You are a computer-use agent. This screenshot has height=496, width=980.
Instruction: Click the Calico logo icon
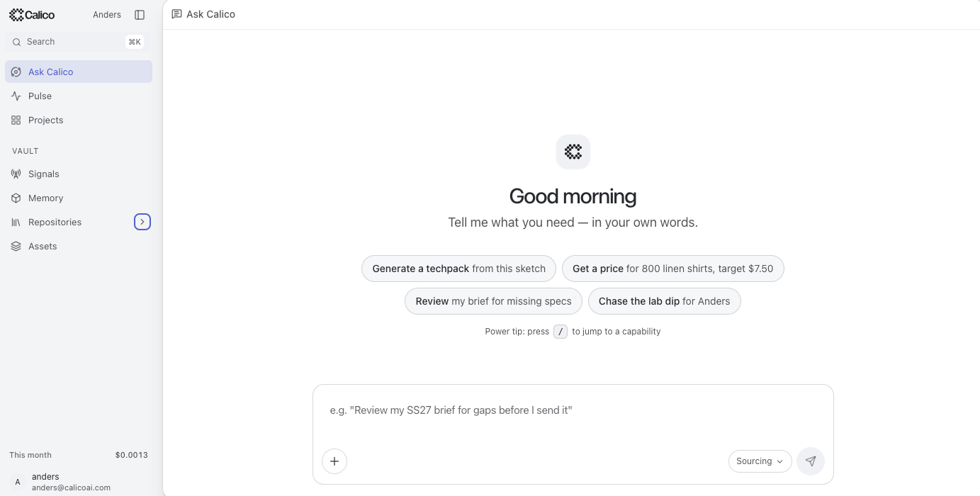click(16, 15)
